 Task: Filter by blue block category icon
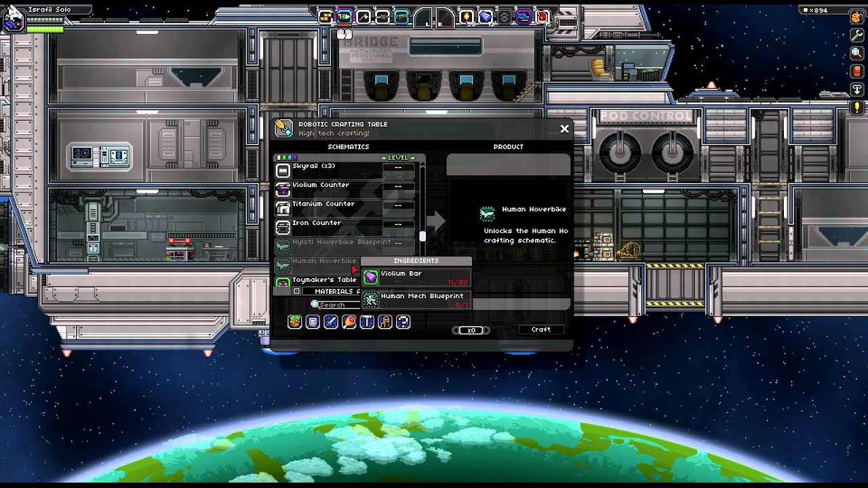click(313, 322)
